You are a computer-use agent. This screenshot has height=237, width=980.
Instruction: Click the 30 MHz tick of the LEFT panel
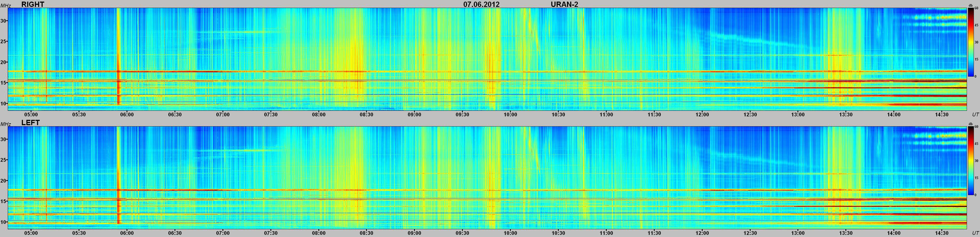(x=3, y=139)
